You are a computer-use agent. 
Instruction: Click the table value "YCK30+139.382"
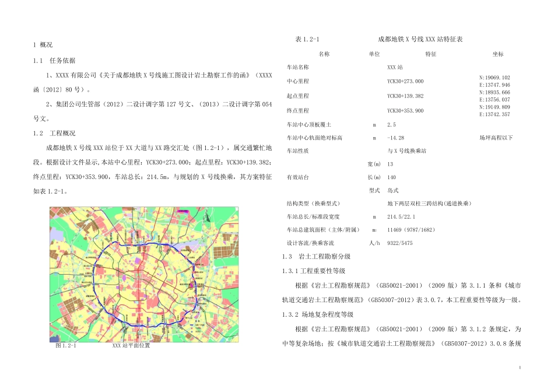405,96
